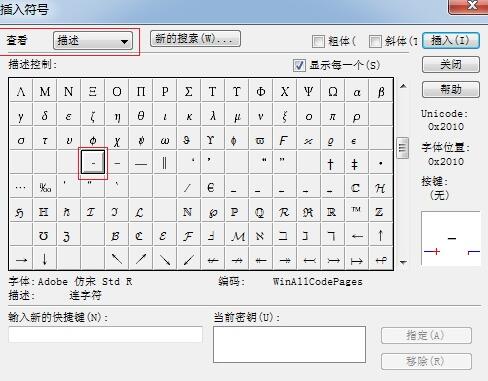Enable the 粗体 bold checkbox

pos(318,41)
